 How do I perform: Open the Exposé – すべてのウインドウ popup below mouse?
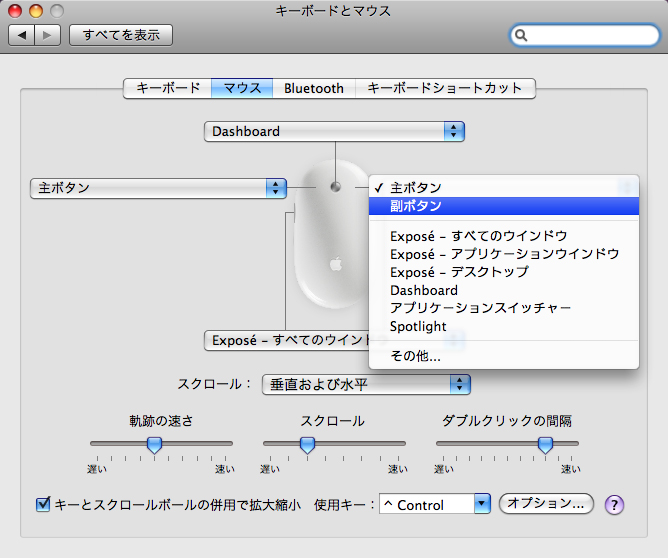(286, 340)
